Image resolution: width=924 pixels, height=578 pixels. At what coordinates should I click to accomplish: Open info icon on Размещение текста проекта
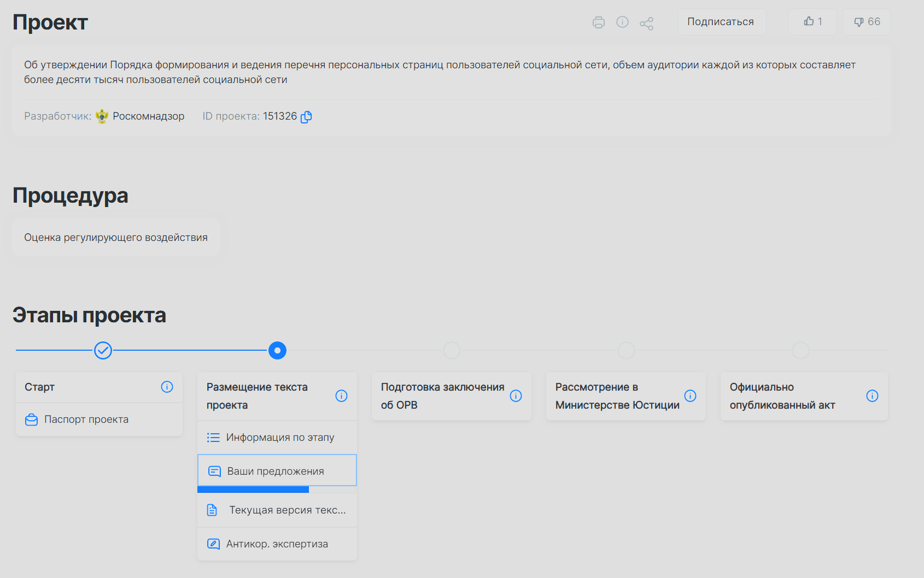click(342, 396)
